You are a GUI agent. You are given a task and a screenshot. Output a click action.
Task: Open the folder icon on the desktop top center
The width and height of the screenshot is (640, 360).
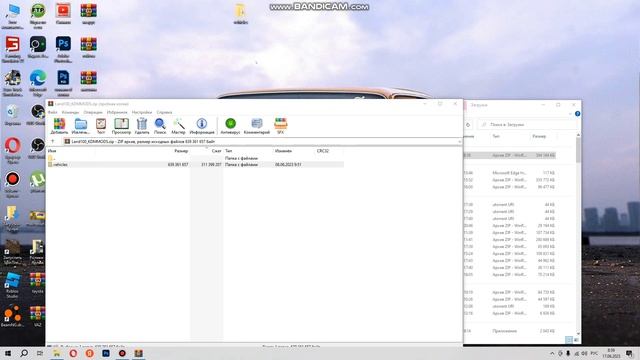[240, 14]
